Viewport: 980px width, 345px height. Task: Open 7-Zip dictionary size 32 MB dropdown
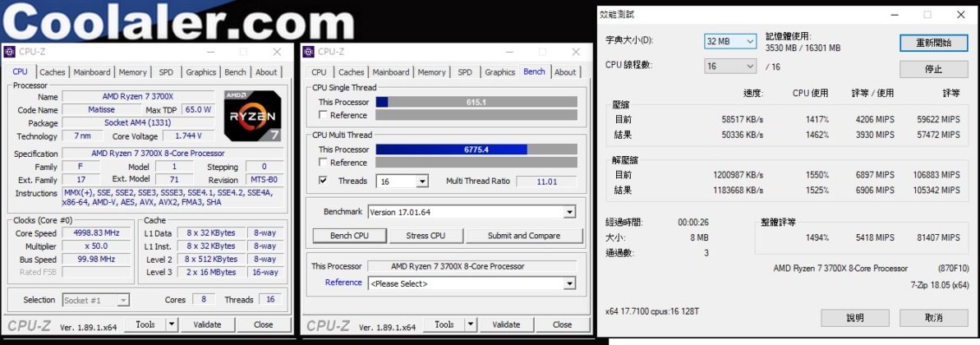pos(730,41)
